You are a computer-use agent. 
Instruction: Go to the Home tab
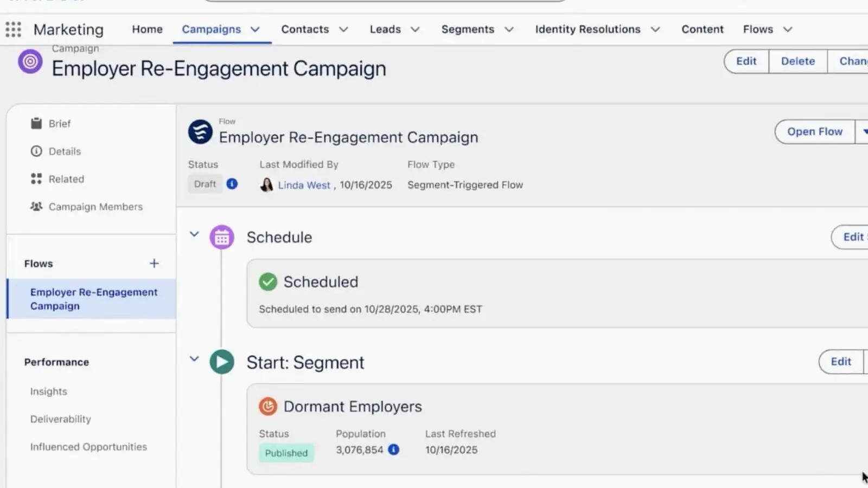pos(147,29)
